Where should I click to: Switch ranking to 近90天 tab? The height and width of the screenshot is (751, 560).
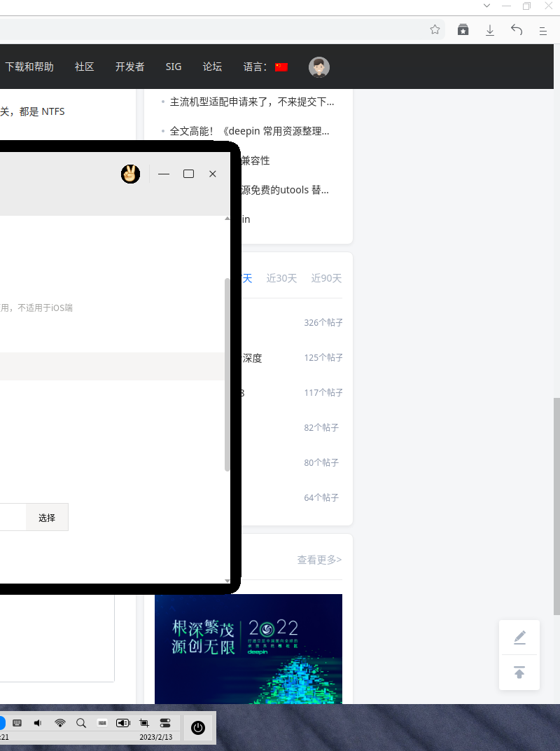tap(326, 278)
